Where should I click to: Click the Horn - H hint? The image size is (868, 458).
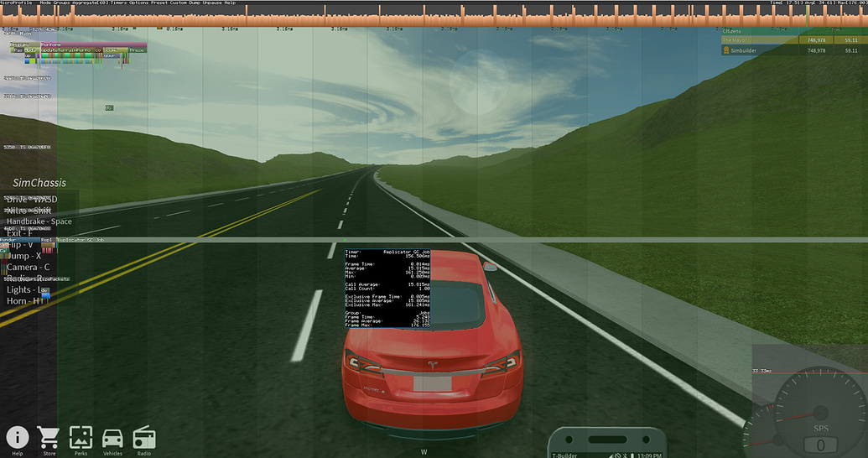tap(23, 301)
